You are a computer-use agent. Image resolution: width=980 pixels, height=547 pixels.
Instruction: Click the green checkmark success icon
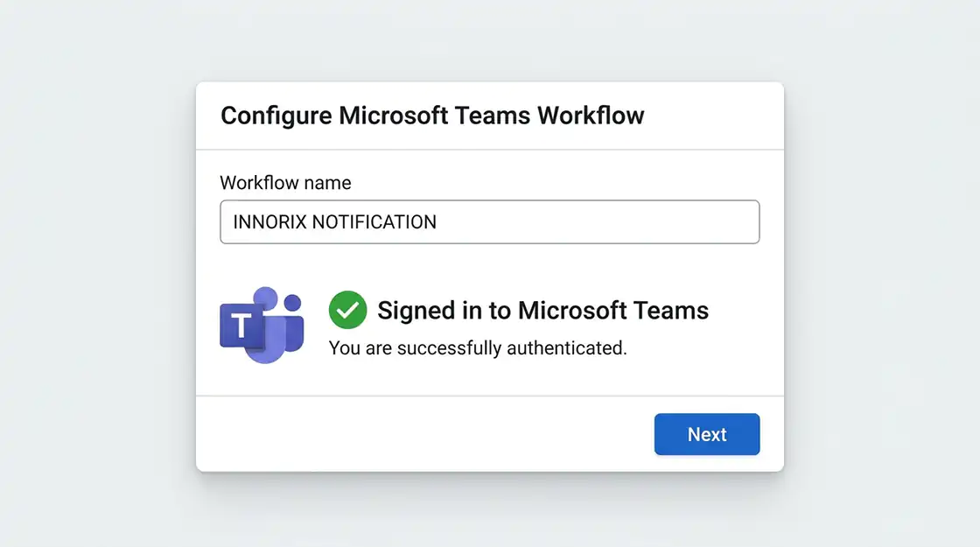coord(347,310)
